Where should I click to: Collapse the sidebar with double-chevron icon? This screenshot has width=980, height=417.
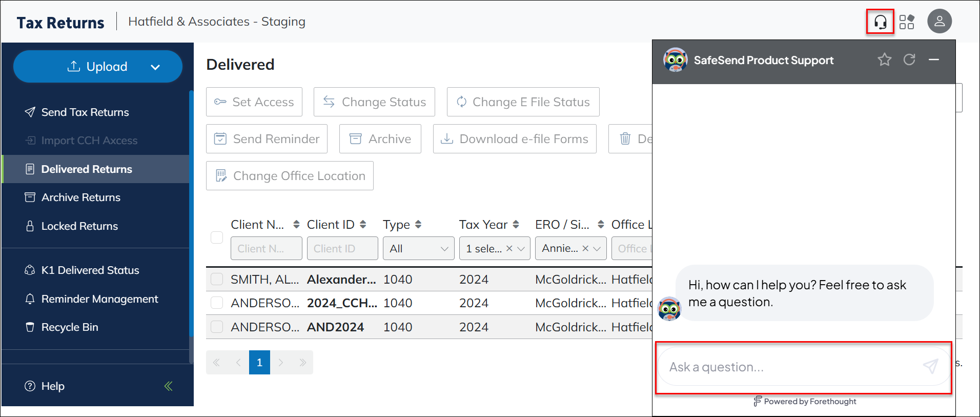(168, 386)
